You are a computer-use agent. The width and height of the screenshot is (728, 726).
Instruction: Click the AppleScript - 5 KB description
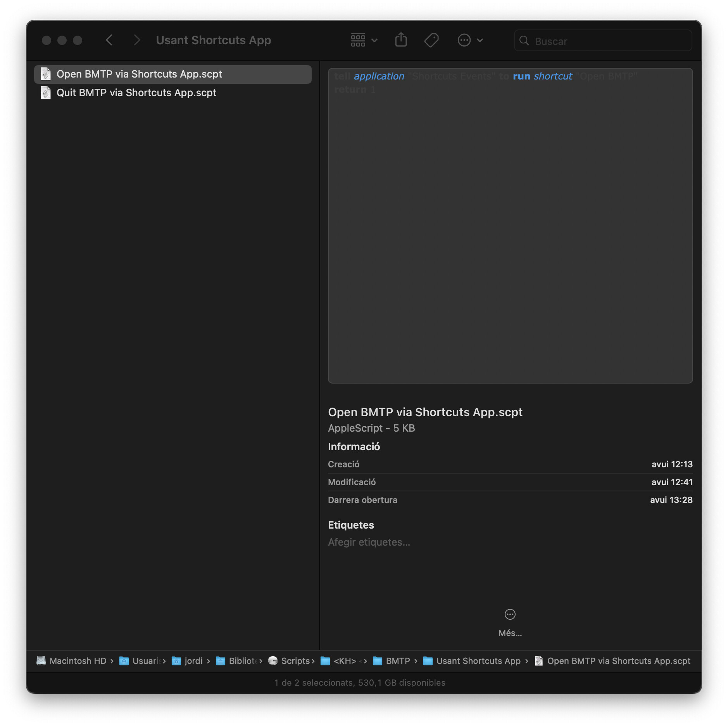pyautogui.click(x=371, y=428)
